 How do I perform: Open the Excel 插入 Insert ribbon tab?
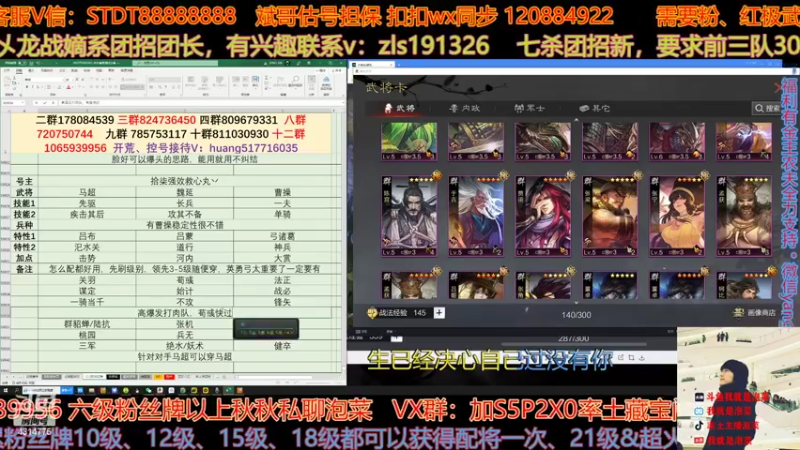pos(31,70)
